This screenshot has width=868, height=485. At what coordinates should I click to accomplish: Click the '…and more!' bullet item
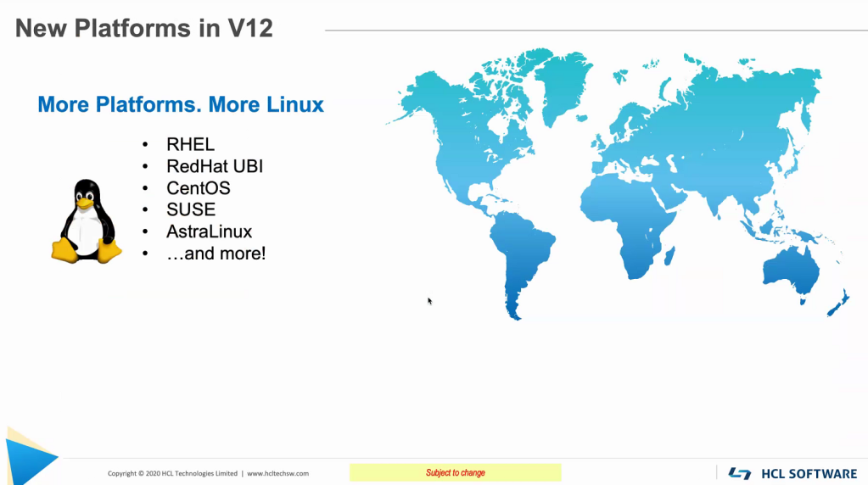[216, 253]
